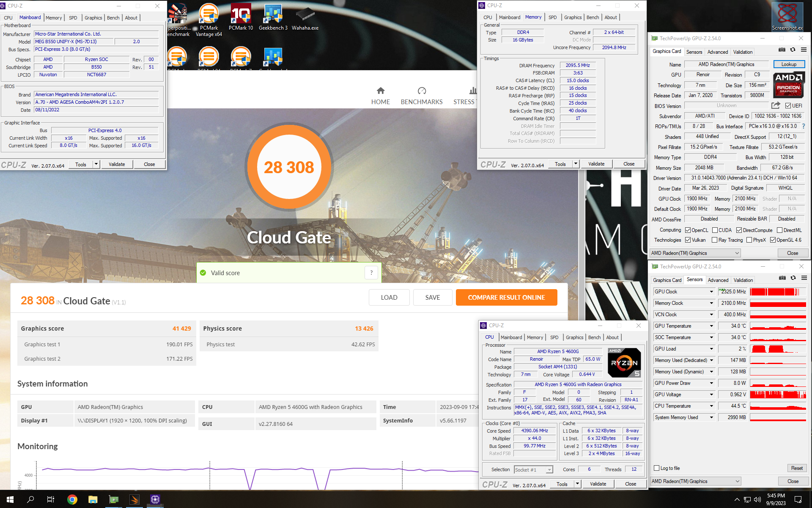Click the STRESS tests bar-chart icon
The height and width of the screenshot is (508, 812).
[473, 91]
